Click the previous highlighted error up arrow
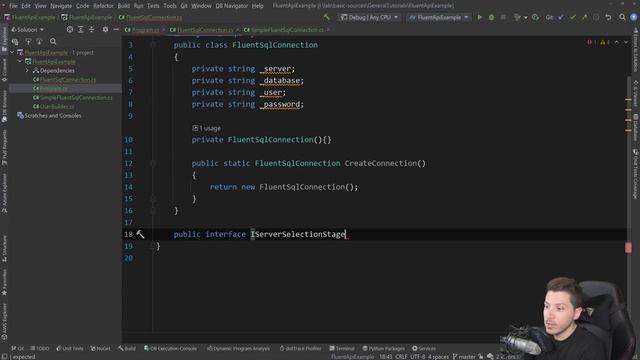The image size is (640, 360). (x=617, y=42)
